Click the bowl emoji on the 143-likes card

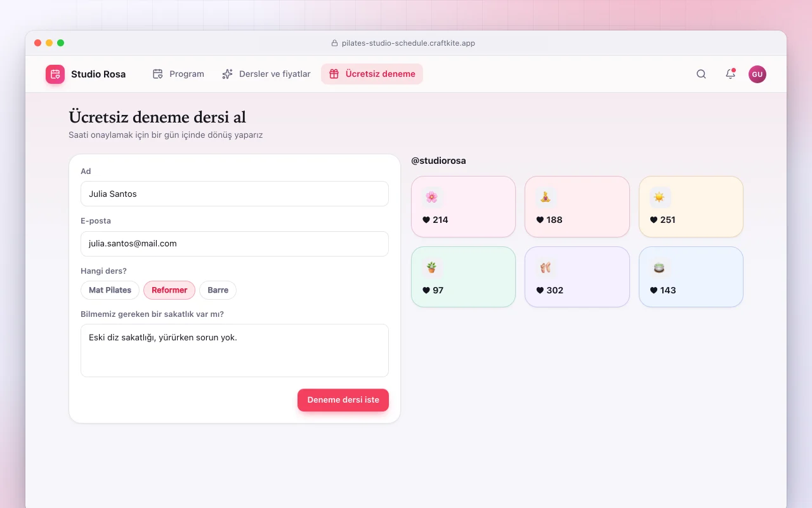pos(660,267)
